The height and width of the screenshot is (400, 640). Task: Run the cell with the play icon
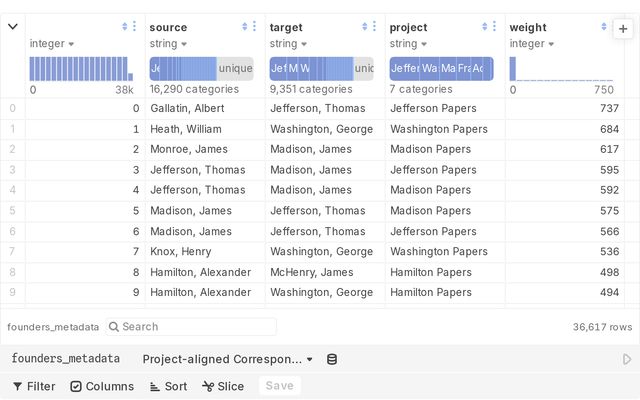tap(627, 359)
